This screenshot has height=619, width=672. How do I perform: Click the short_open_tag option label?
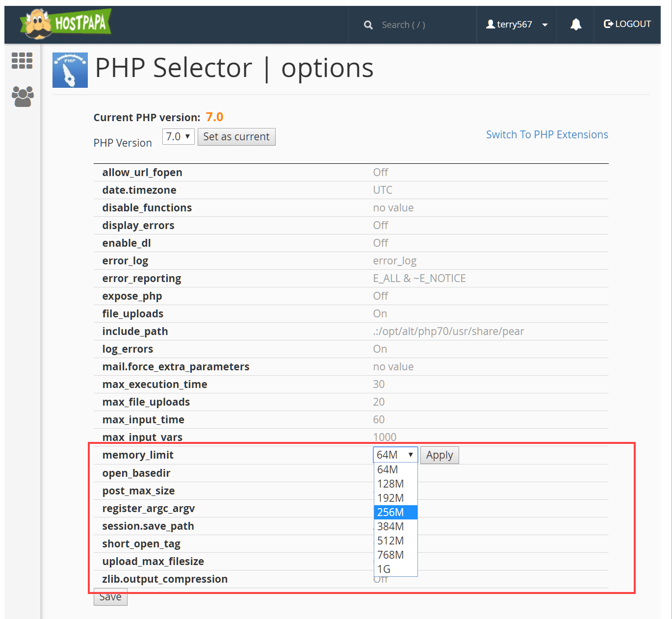141,544
